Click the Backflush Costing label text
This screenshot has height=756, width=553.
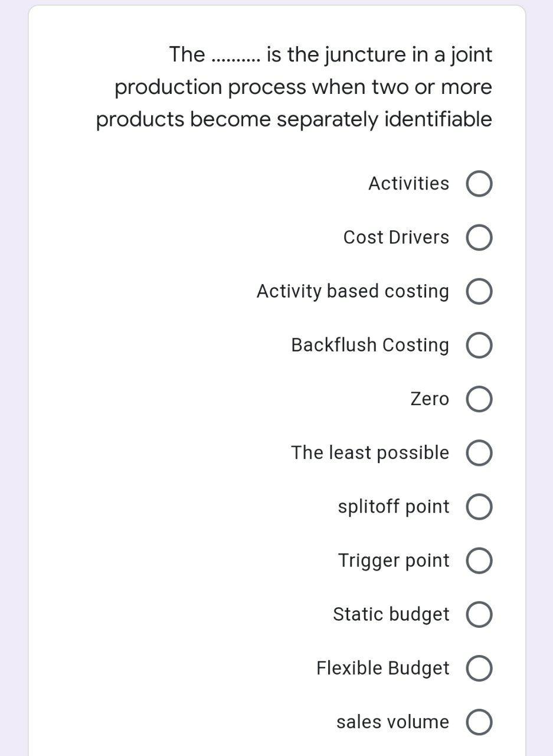coord(369,345)
